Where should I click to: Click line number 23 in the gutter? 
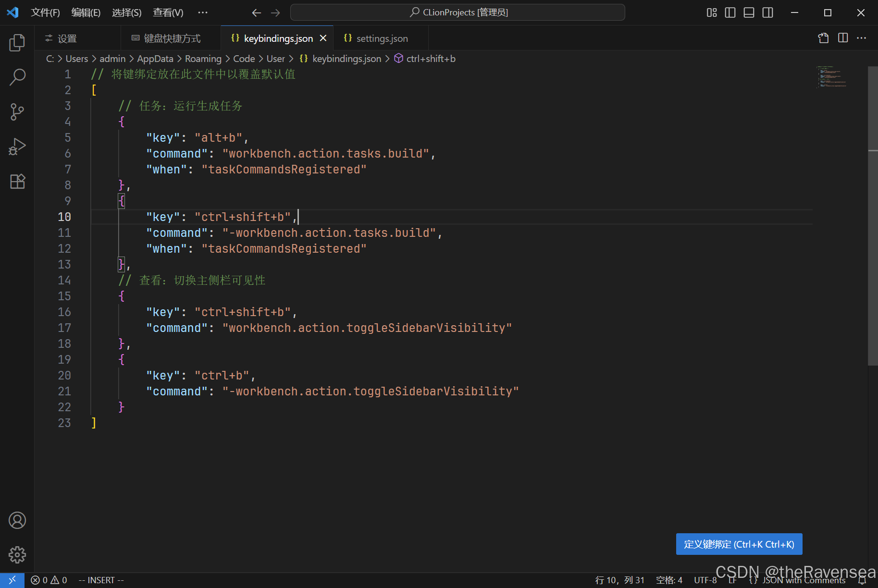64,423
